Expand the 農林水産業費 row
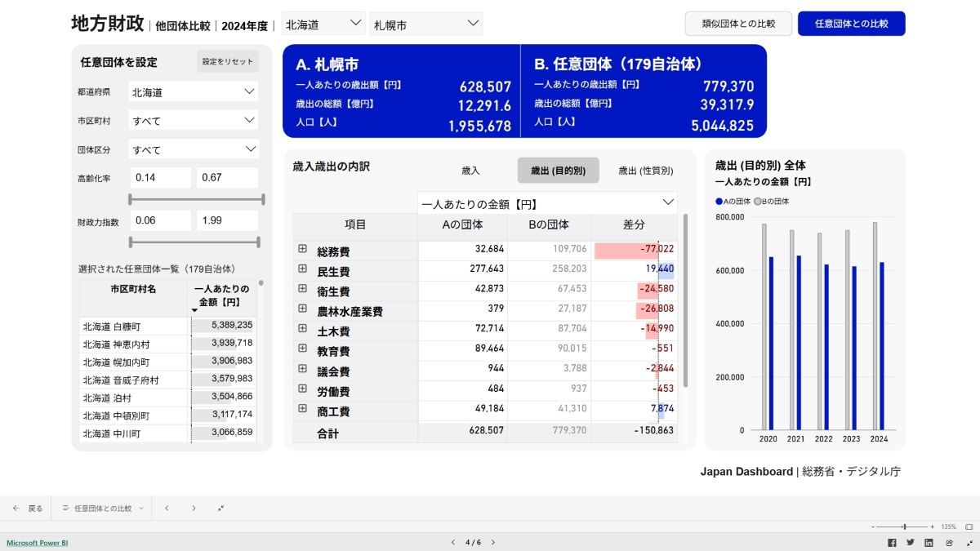The width and height of the screenshot is (980, 551). click(x=302, y=309)
